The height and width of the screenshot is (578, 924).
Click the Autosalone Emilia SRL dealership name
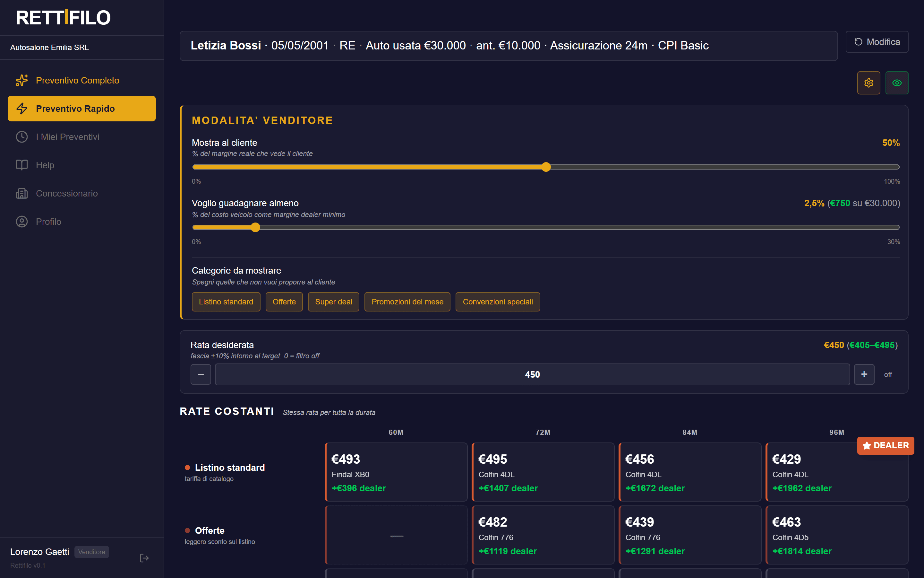point(50,48)
